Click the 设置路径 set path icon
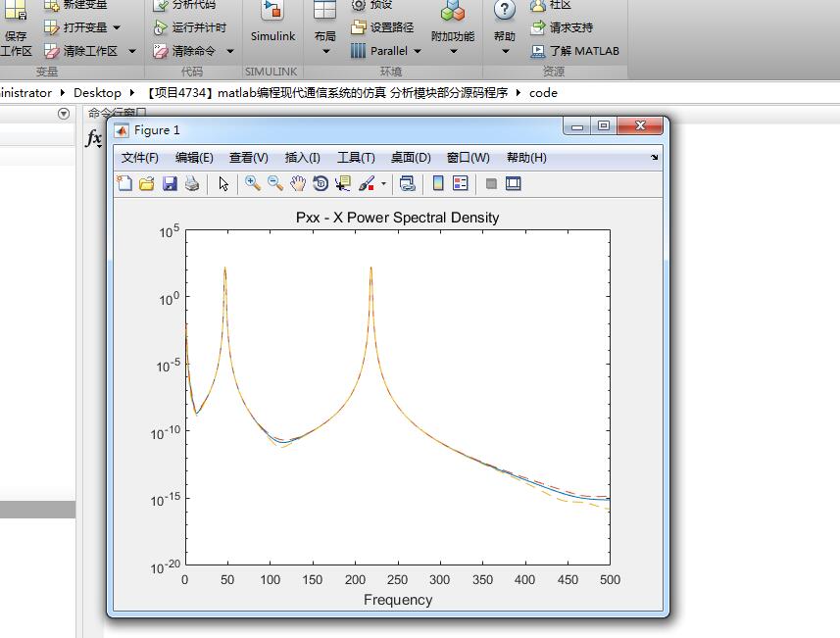This screenshot has width=840, height=638. [359, 27]
